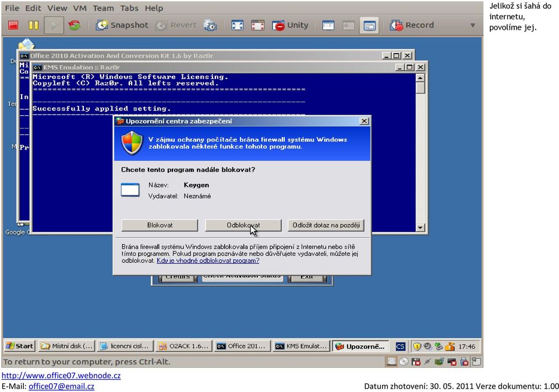Maximize the KMS Emulation window

click(x=410, y=67)
